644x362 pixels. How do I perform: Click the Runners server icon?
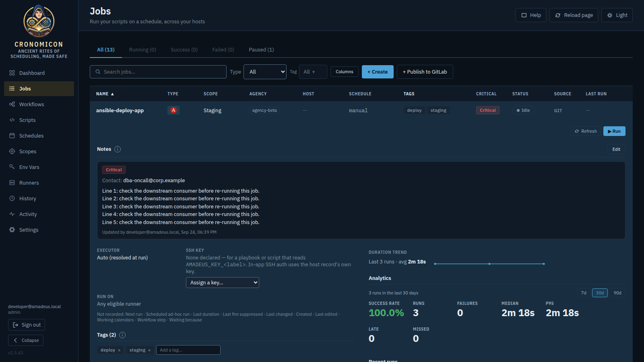click(x=12, y=183)
